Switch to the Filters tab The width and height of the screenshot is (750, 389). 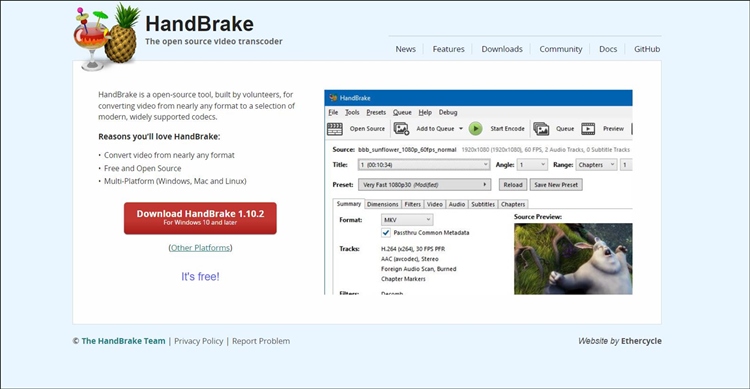pyautogui.click(x=412, y=204)
